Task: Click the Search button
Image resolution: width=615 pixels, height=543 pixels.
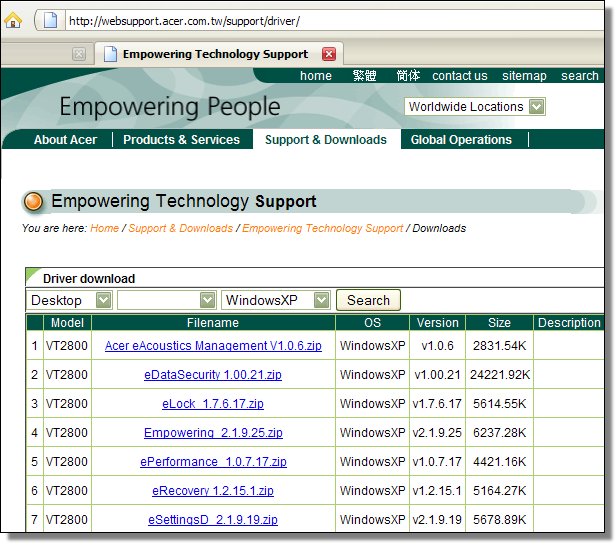Action: pyautogui.click(x=368, y=300)
